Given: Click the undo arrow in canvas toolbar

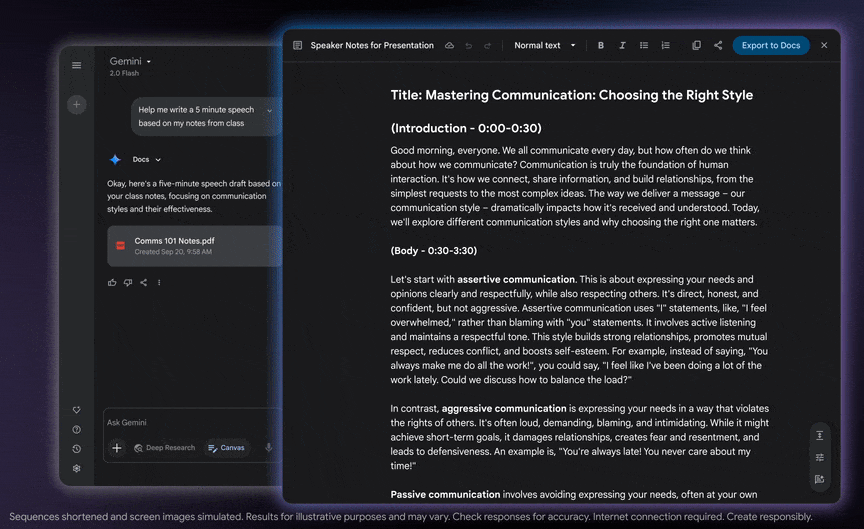Looking at the screenshot, I should 469,46.
